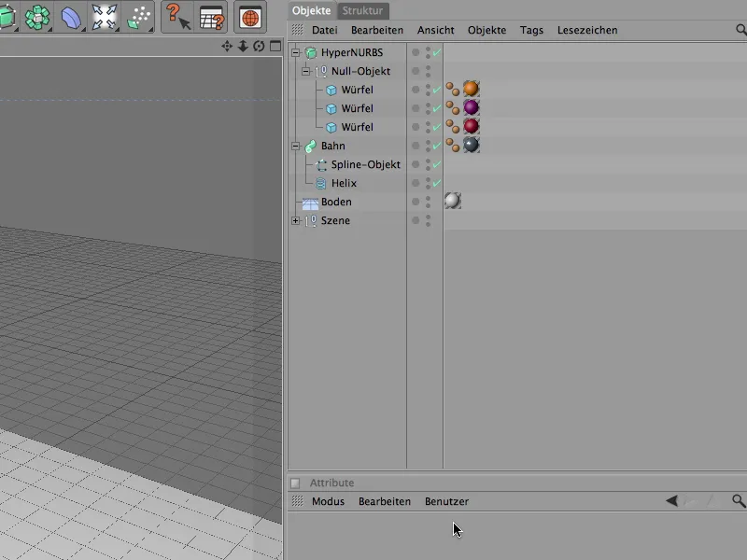This screenshot has height=560, width=747.
Task: Open the Tags menu
Action: click(531, 30)
